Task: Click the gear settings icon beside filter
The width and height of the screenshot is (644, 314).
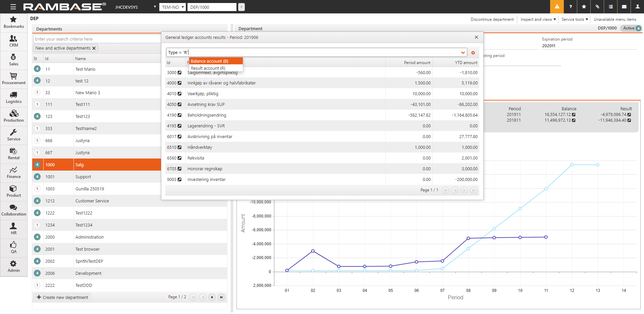Action: tap(473, 53)
